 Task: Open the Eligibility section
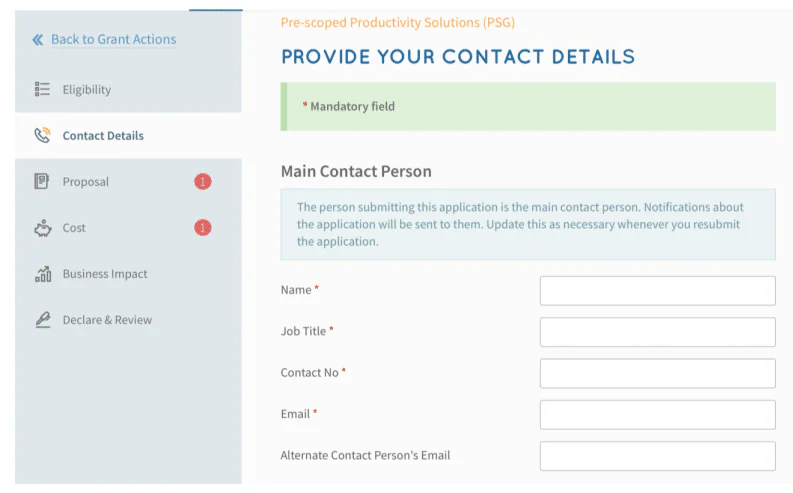coord(128,89)
